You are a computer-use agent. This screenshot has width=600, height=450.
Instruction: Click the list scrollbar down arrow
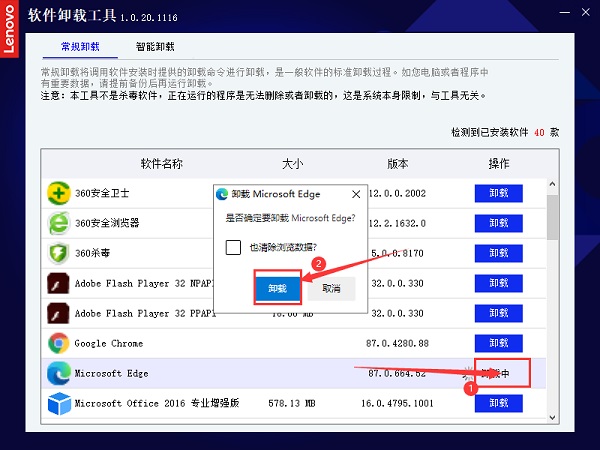pyautogui.click(x=552, y=417)
